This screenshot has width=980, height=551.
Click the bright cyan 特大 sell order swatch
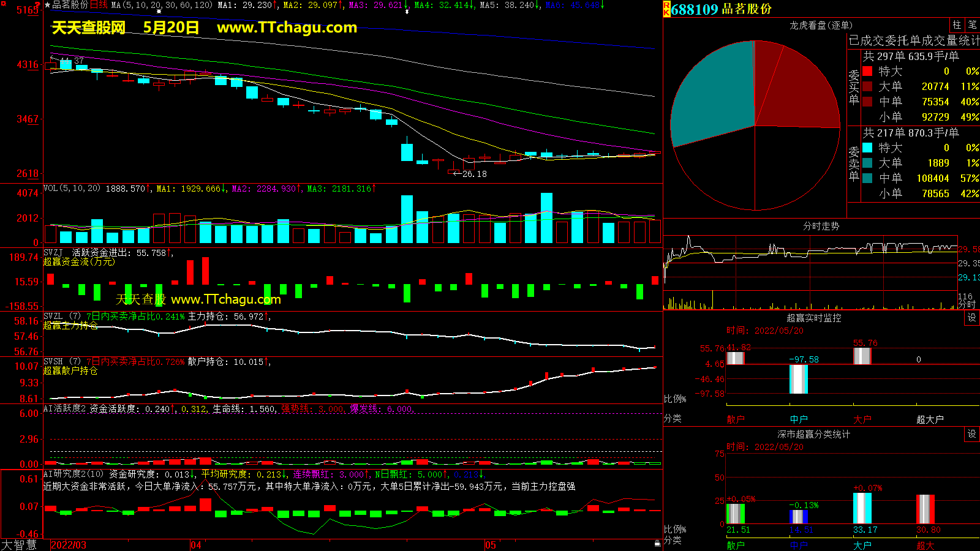(867, 148)
